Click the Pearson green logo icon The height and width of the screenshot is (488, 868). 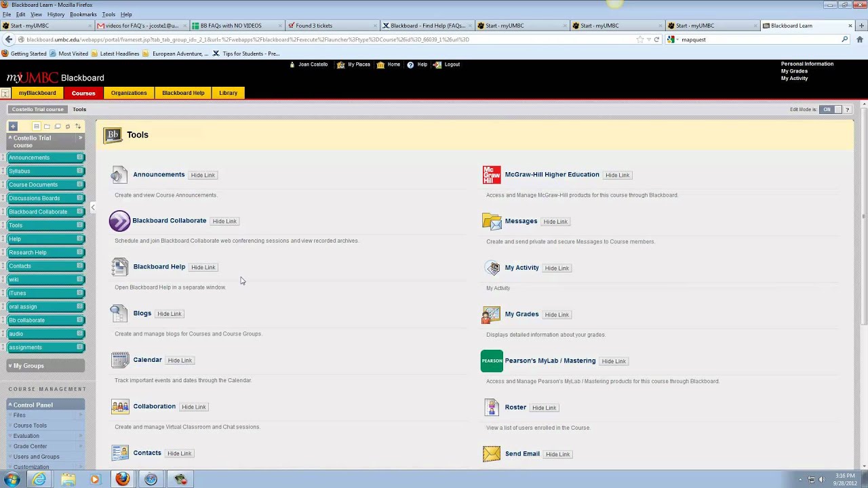pos(492,361)
